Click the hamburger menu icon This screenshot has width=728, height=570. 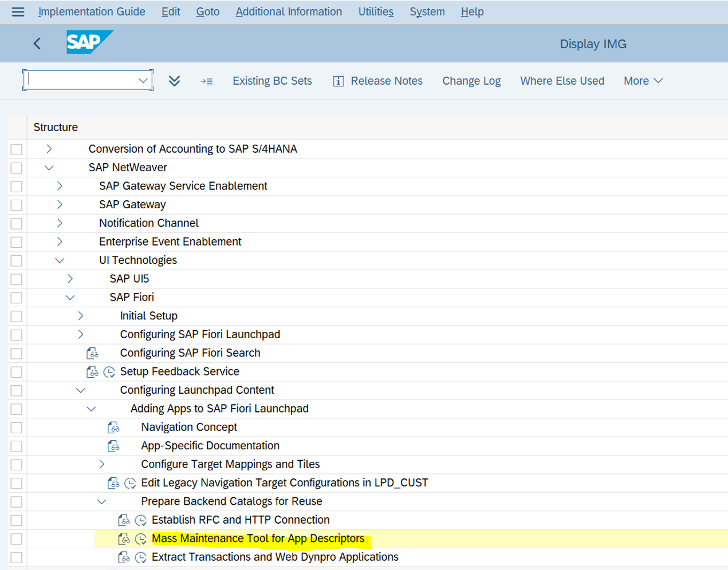pyautogui.click(x=18, y=11)
